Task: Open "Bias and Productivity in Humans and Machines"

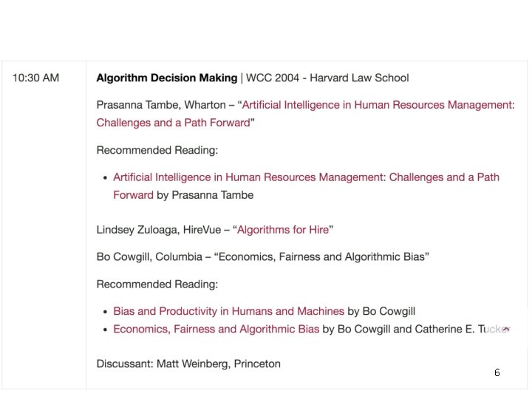Action: click(228, 311)
